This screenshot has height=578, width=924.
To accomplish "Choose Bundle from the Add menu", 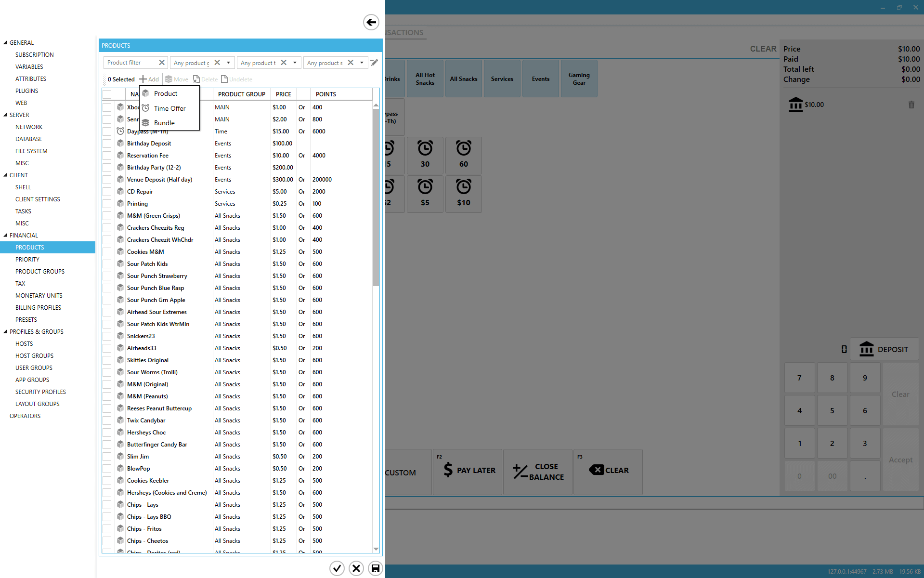I will (164, 123).
